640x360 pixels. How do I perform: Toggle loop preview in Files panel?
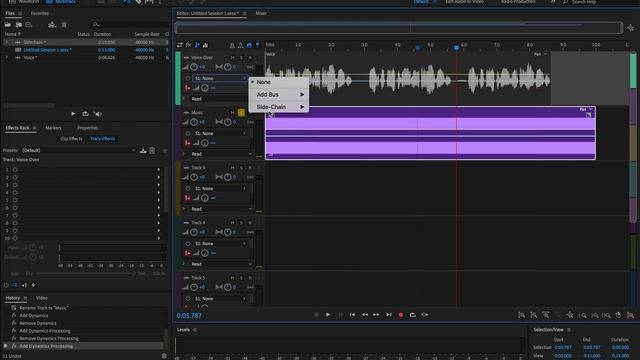click(85, 114)
